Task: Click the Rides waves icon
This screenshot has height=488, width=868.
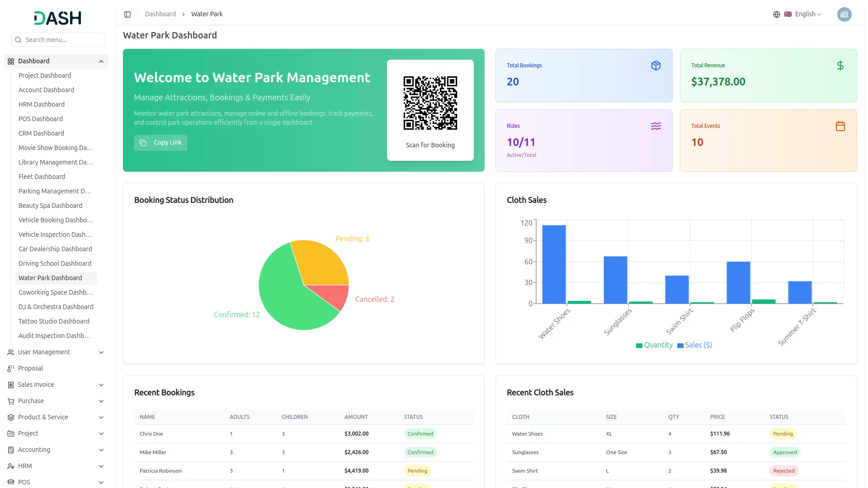Action: (x=656, y=126)
